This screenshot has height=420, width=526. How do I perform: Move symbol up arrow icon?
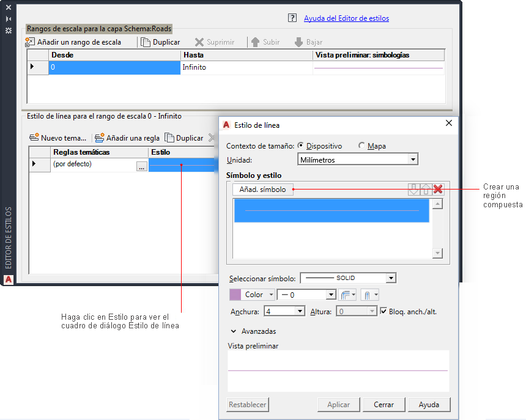426,190
